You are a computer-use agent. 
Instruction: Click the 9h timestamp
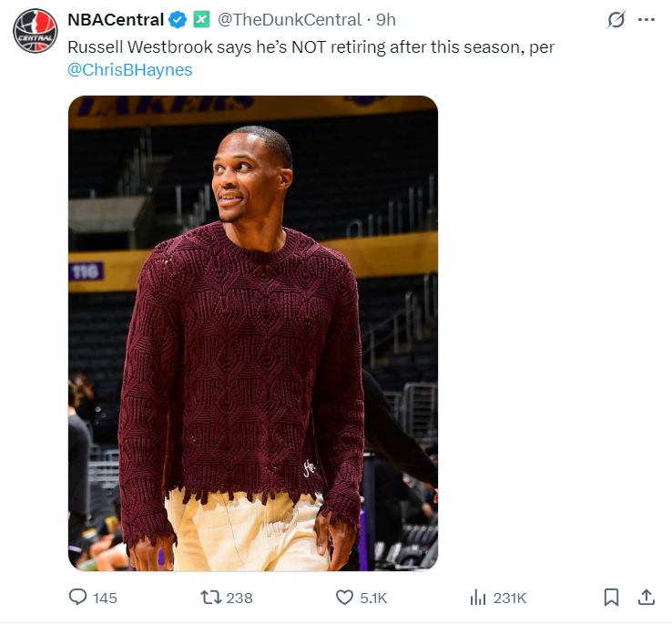pos(386,19)
